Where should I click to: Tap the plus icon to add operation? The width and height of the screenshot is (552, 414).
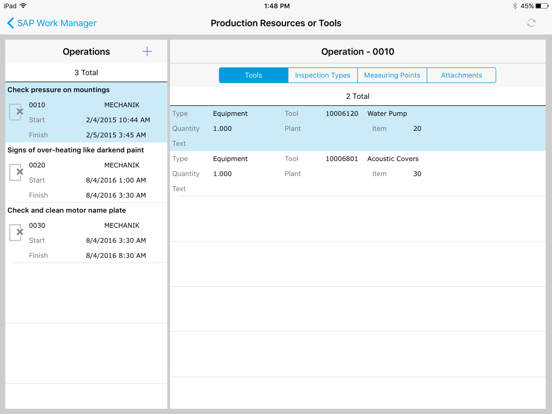click(147, 52)
